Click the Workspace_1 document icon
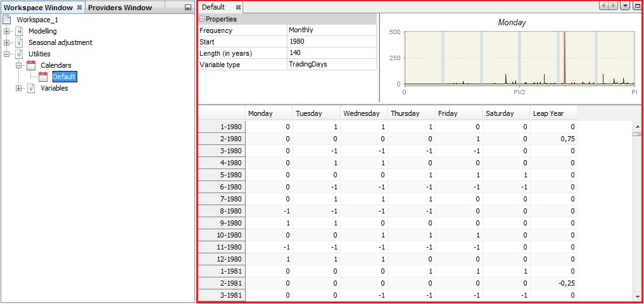The image size is (644, 304). (7, 20)
